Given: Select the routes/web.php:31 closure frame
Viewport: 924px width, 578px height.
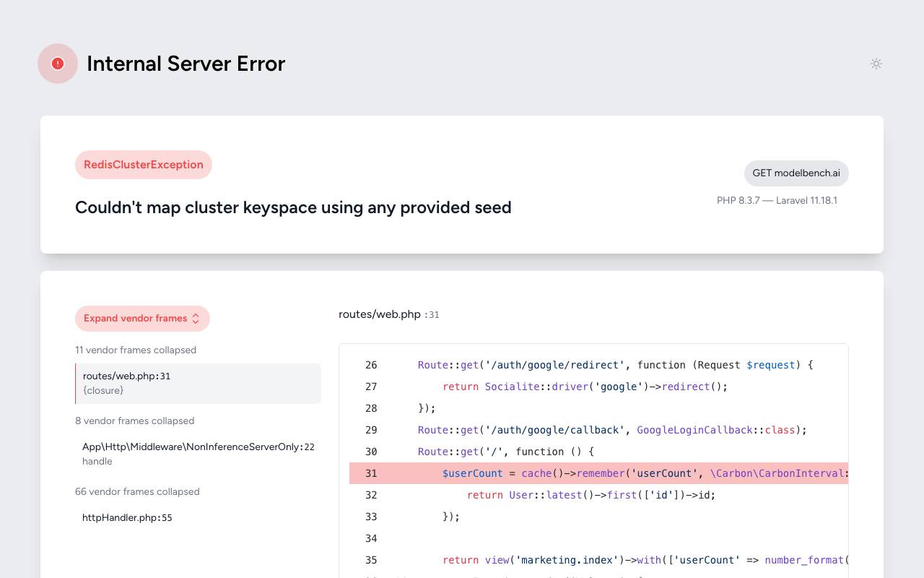Looking at the screenshot, I should tap(198, 384).
